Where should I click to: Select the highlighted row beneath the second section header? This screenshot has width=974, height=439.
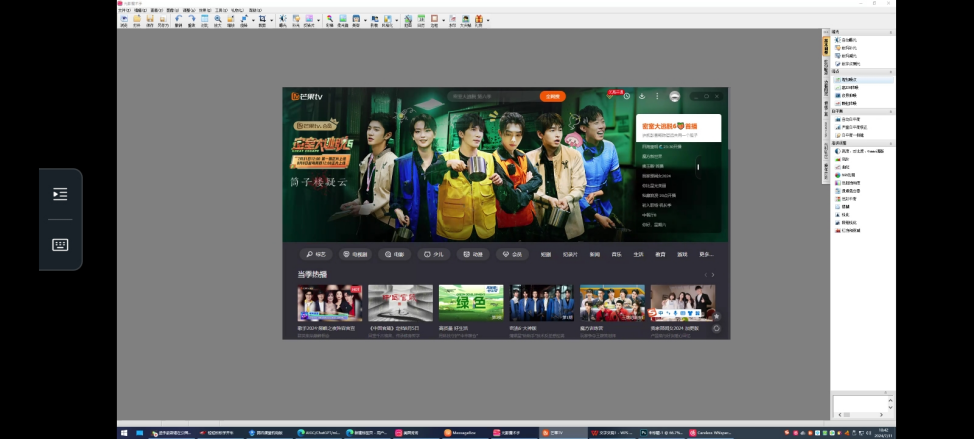click(863, 79)
